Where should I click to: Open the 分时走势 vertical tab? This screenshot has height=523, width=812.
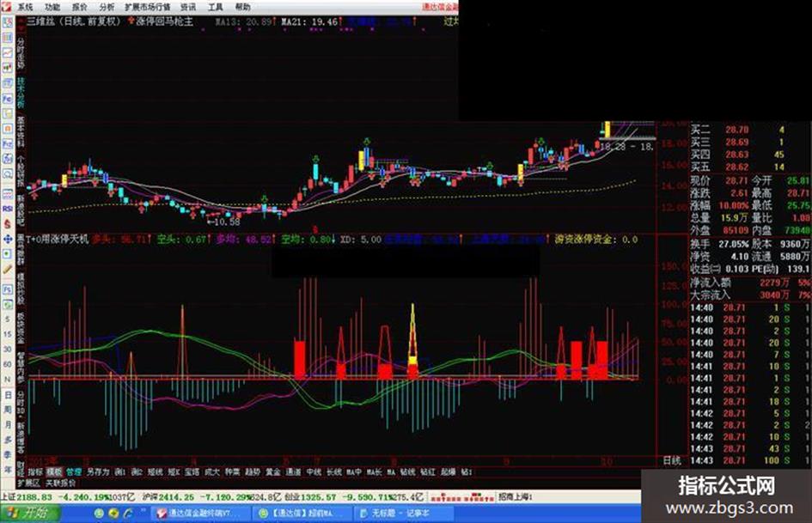[21, 54]
